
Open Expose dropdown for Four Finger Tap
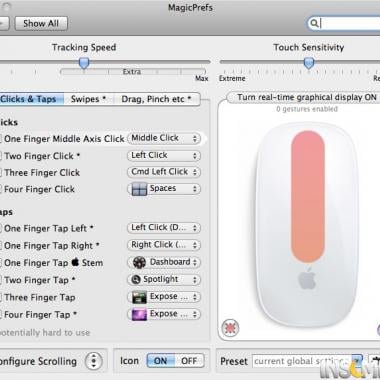(x=164, y=314)
